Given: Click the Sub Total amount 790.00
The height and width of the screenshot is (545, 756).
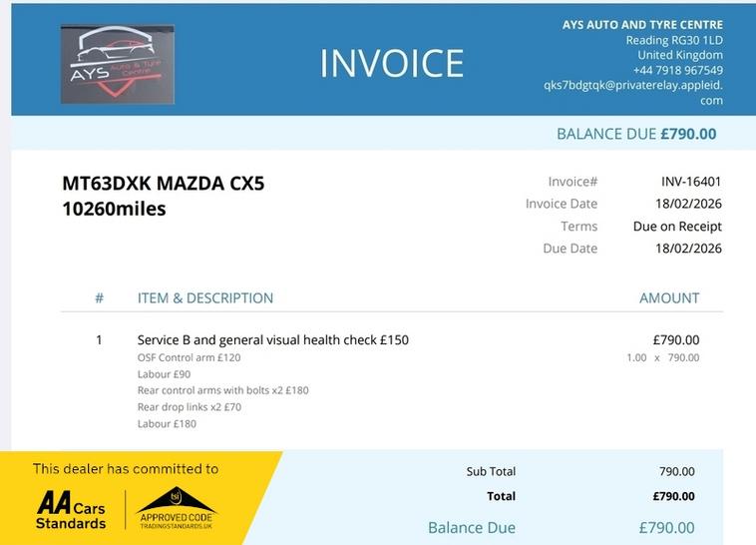Looking at the screenshot, I should tap(677, 472).
